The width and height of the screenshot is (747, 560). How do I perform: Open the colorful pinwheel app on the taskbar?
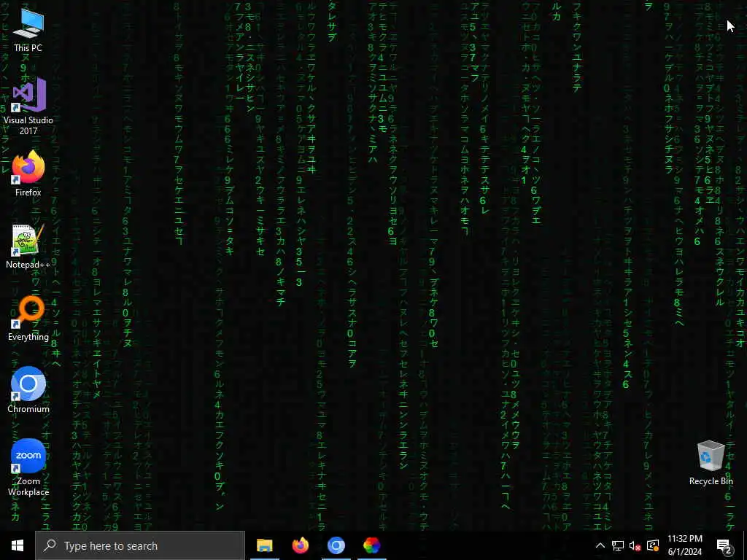[x=371, y=545]
